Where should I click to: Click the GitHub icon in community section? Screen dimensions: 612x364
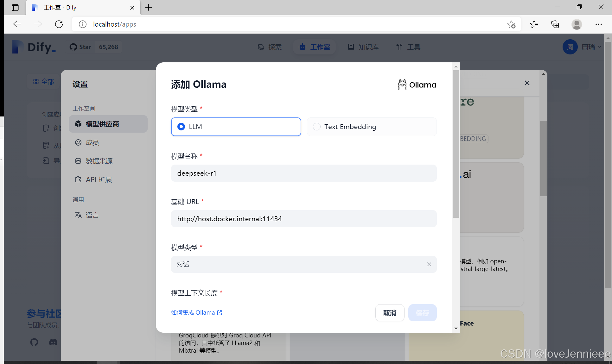point(34,342)
